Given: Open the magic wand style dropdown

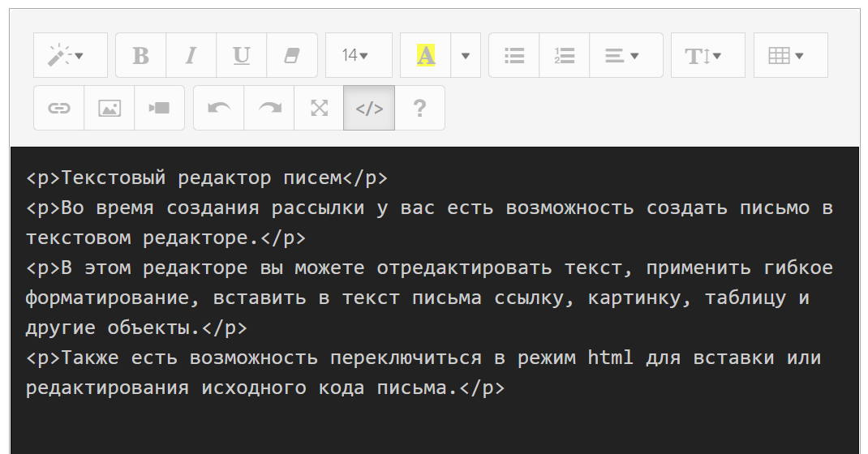Looking at the screenshot, I should coord(70,55).
